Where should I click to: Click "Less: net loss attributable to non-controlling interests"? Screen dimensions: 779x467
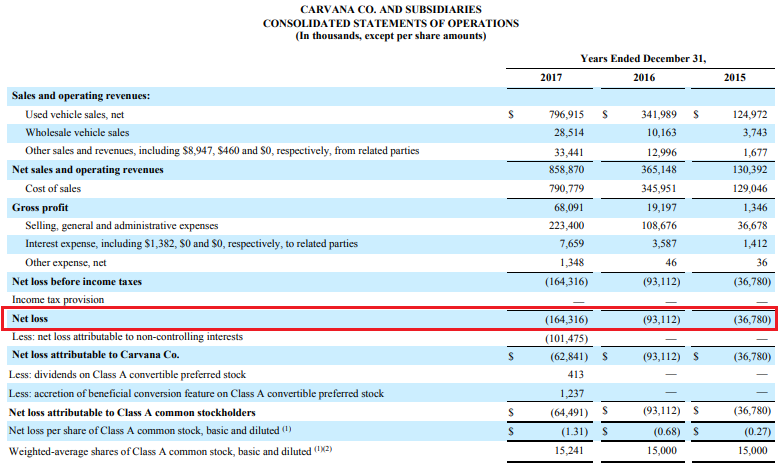pyautogui.click(x=127, y=337)
